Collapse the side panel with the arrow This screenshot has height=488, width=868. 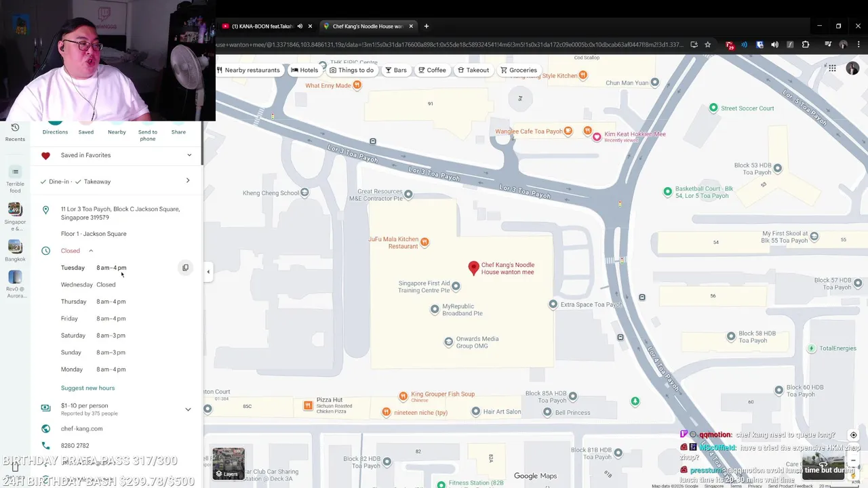click(208, 272)
